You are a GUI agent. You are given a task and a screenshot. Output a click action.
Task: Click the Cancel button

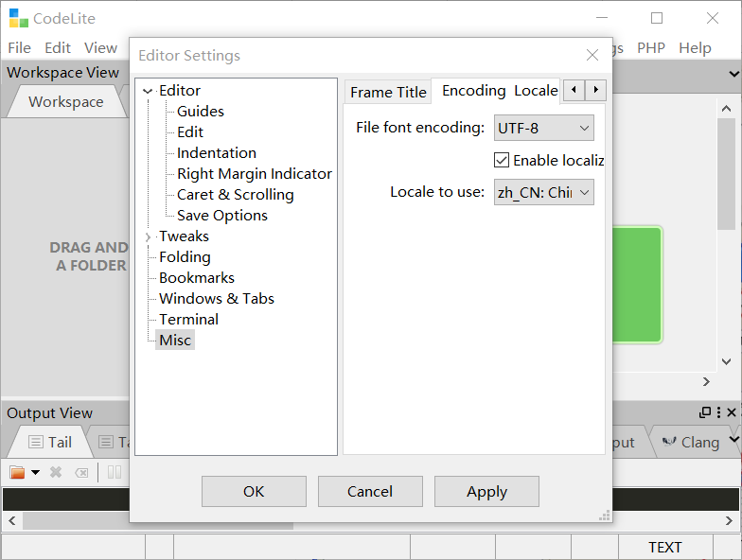370,492
